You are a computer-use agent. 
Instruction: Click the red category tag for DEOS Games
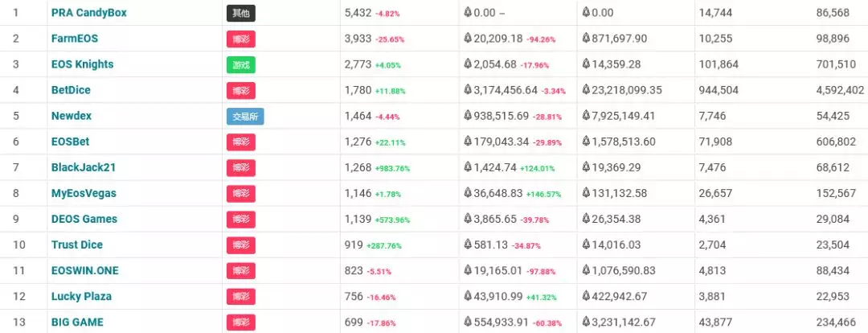coord(241,220)
